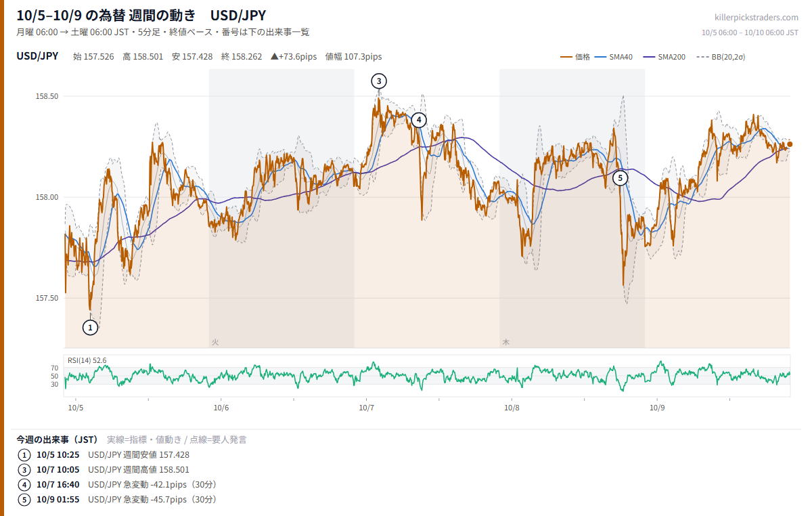Click the 10/9 date axis label

tap(657, 408)
